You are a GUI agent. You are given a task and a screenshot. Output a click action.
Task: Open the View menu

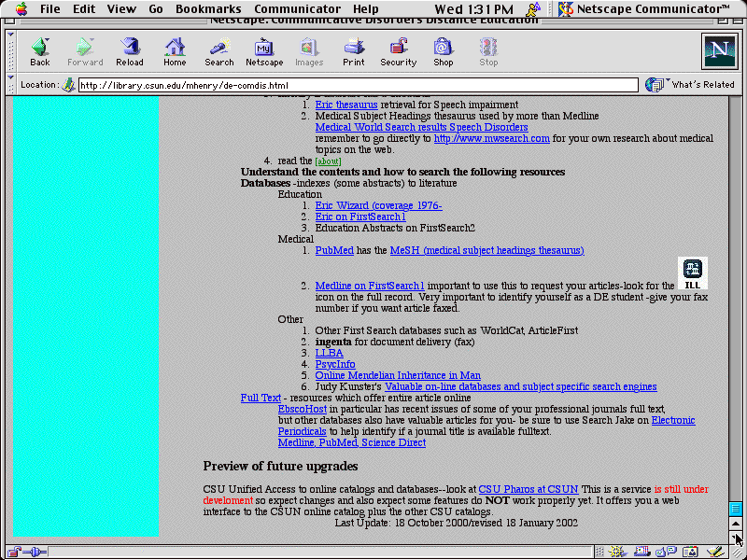121,8
